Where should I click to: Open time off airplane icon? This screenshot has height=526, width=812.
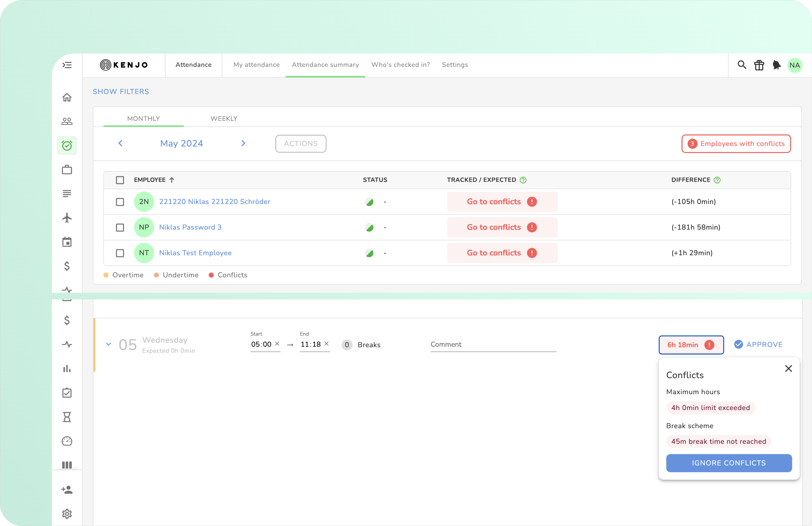click(67, 218)
